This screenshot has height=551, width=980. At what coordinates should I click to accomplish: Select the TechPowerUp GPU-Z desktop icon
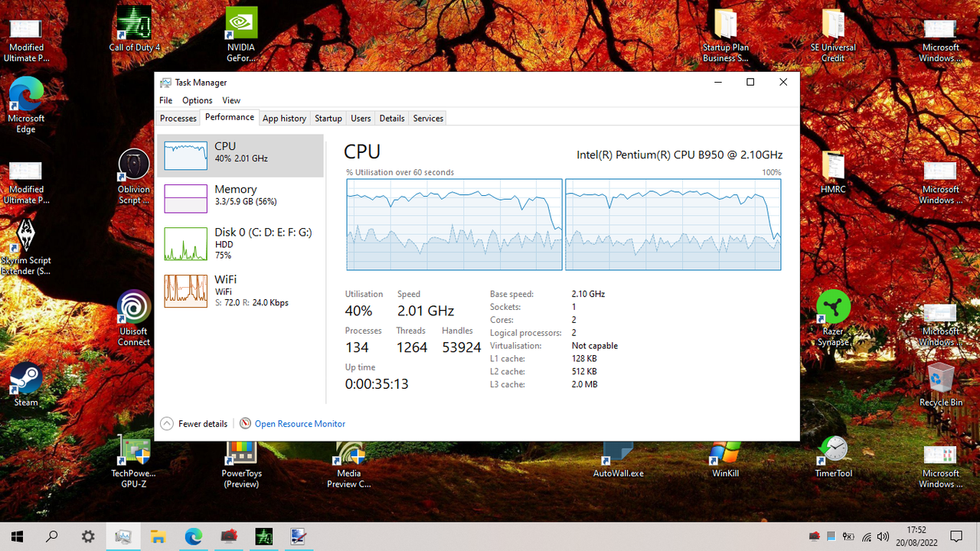134,461
